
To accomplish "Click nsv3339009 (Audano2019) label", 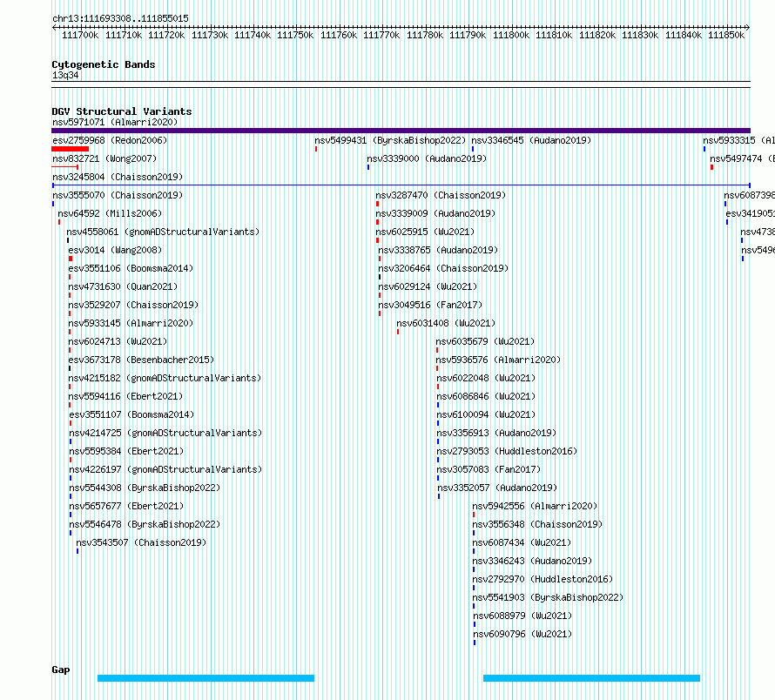I will tap(435, 213).
